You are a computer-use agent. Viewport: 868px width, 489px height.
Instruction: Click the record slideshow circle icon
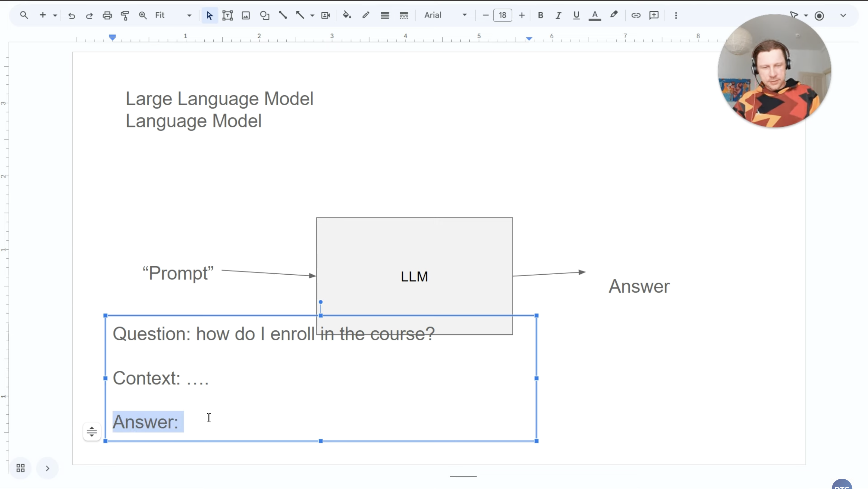tap(819, 16)
